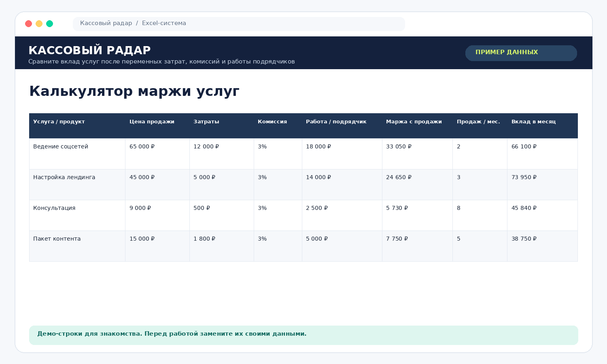The image size is (607, 364).
Task: Select the 18 000 ₽ contractor cell
Action: [342, 154]
